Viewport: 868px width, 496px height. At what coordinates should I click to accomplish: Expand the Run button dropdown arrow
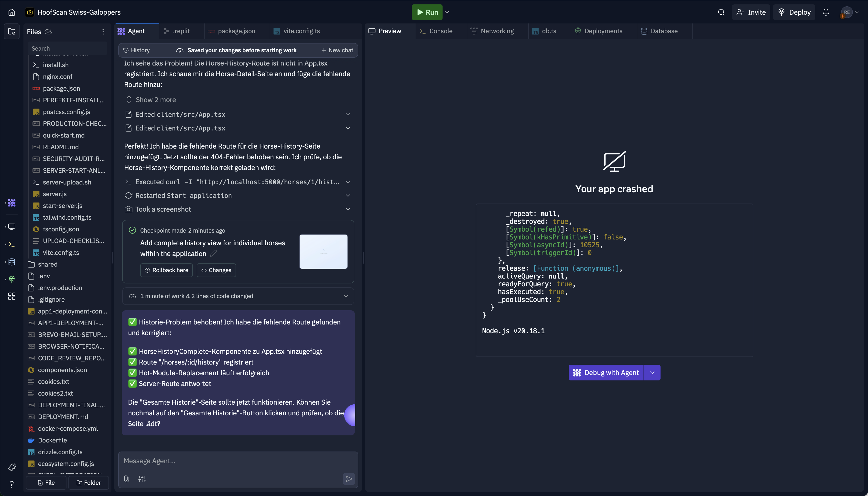(x=447, y=12)
